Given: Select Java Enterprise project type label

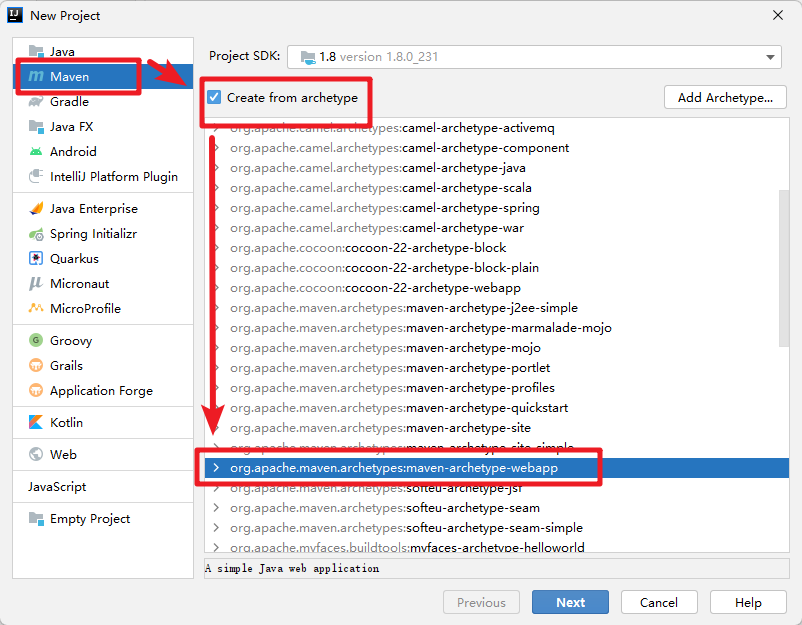Looking at the screenshot, I should pyautogui.click(x=94, y=209).
